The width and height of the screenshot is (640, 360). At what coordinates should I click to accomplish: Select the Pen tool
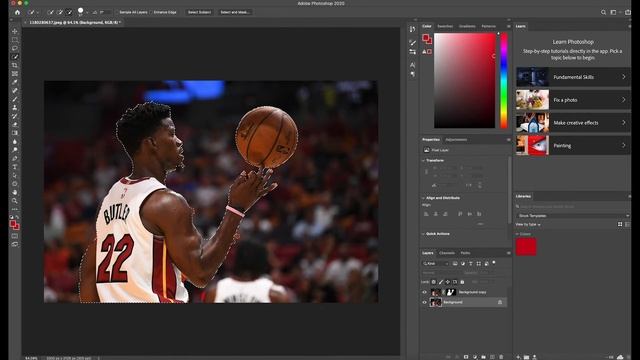click(15, 158)
